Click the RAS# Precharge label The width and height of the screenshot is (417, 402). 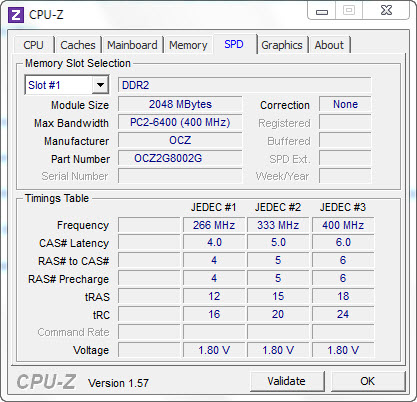coord(68,279)
